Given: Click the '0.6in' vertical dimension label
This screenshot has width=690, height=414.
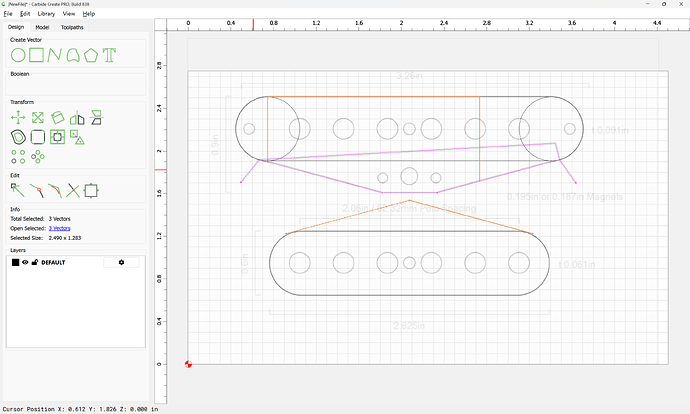Looking at the screenshot, I should click(x=245, y=264).
